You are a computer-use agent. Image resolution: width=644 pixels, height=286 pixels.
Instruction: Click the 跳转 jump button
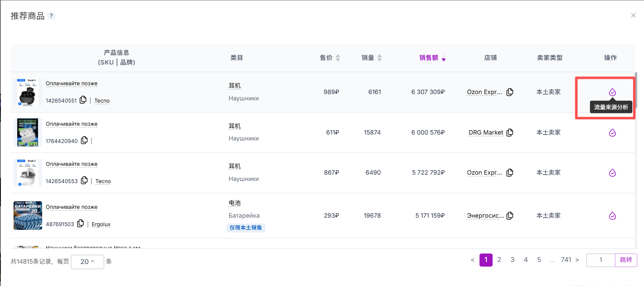click(x=626, y=260)
